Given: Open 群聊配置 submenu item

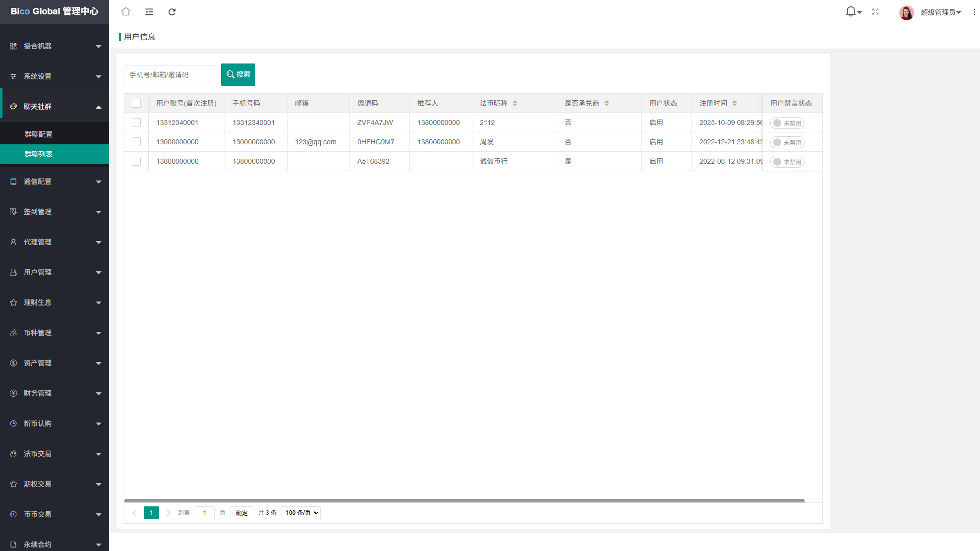Looking at the screenshot, I should point(39,134).
